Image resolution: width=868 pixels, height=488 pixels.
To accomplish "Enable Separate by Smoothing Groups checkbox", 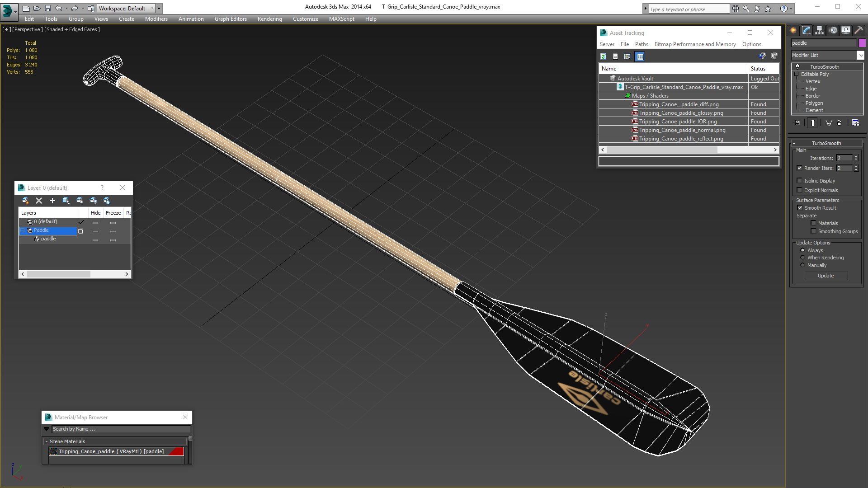I will click(x=813, y=231).
